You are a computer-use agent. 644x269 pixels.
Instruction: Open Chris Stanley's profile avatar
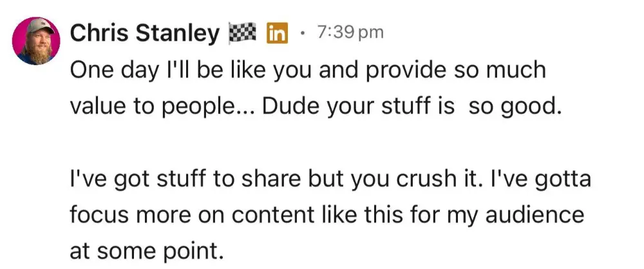pyautogui.click(x=36, y=41)
